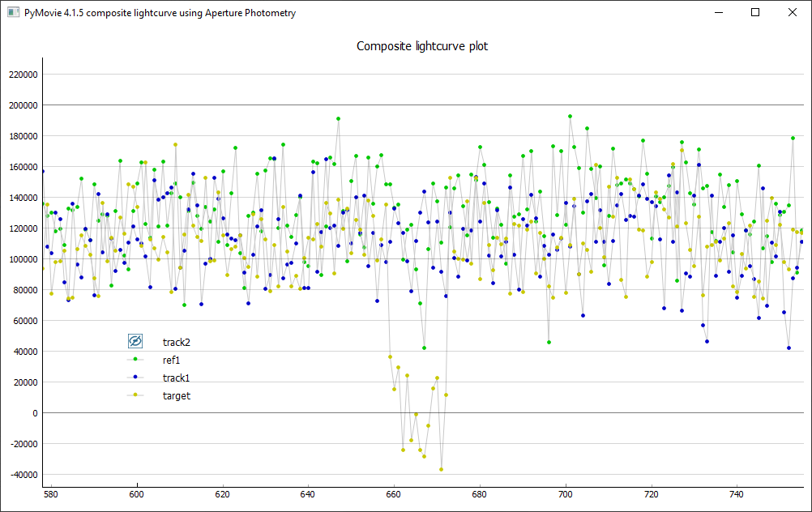Click the yellow target legend marker
This screenshot has width=812, height=512.
click(135, 395)
